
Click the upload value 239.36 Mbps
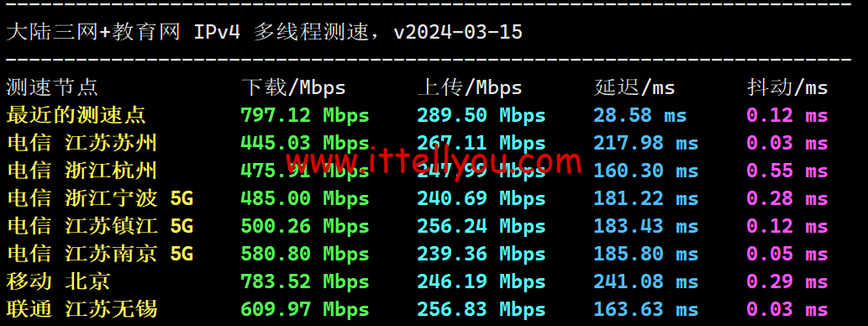pyautogui.click(x=481, y=254)
